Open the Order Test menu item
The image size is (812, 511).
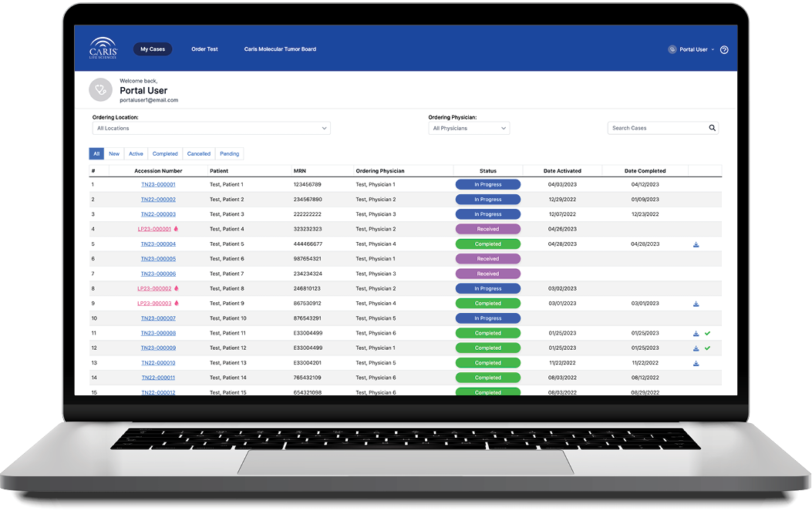pyautogui.click(x=204, y=49)
